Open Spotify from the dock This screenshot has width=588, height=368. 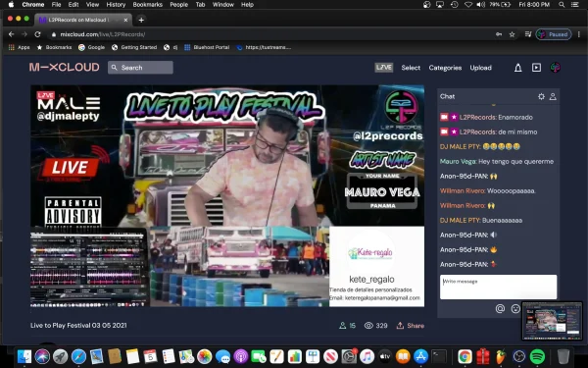537,356
